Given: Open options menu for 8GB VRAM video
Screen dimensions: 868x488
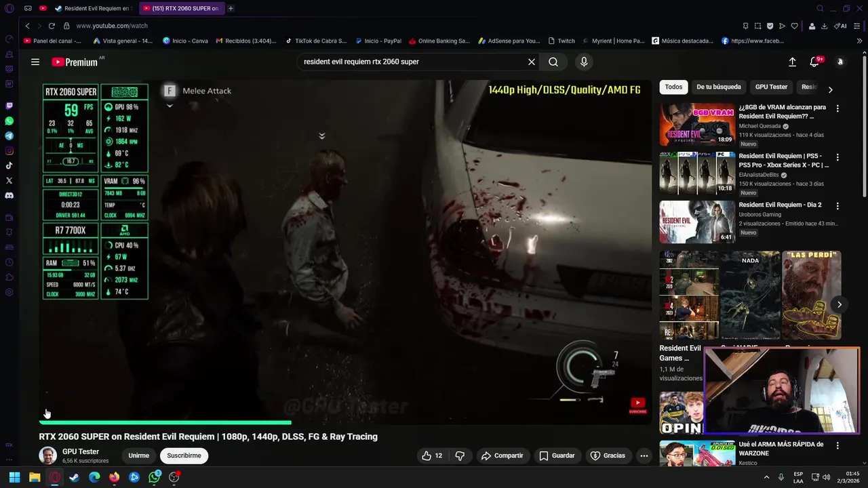Looking at the screenshot, I should 837,108.
